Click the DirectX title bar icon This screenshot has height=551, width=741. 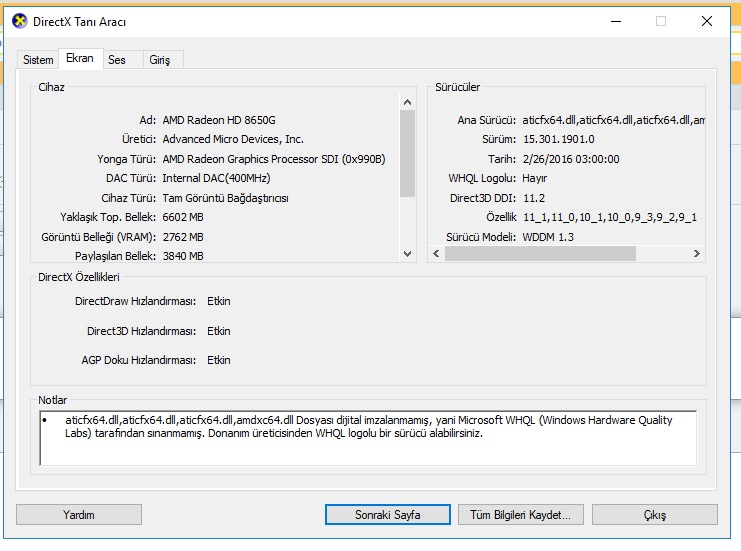(x=20, y=21)
